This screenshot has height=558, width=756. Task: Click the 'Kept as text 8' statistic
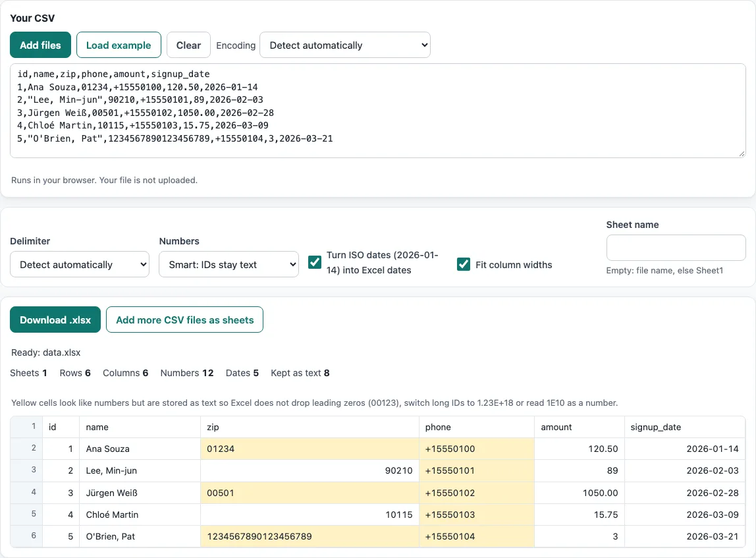tap(300, 373)
